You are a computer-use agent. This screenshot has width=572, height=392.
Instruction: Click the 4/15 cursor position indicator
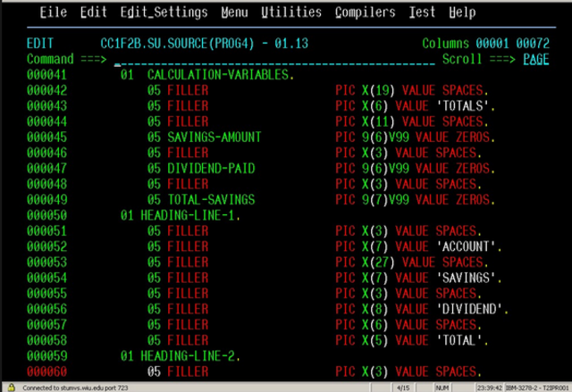[403, 388]
